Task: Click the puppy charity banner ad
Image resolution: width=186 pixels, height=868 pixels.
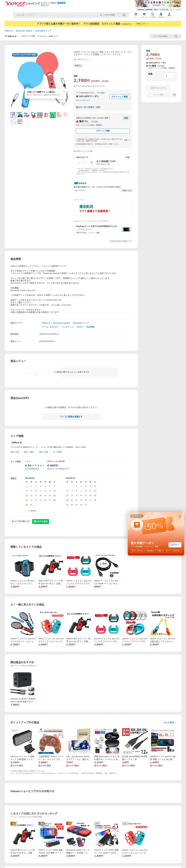Action: click(158, 4)
